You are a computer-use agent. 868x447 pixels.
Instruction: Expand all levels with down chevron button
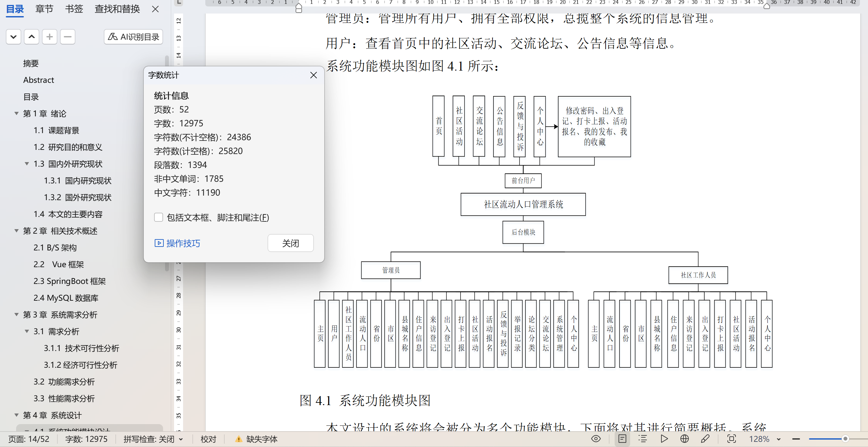(14, 37)
